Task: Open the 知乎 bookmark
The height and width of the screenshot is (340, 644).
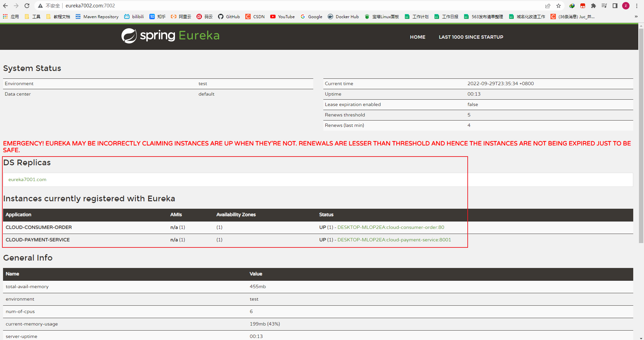Action: click(157, 16)
